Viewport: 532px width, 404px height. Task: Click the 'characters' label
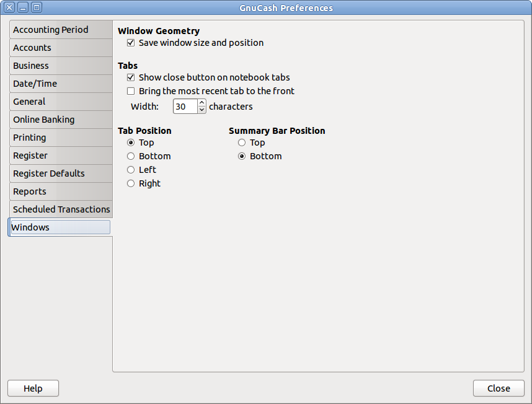tap(231, 107)
